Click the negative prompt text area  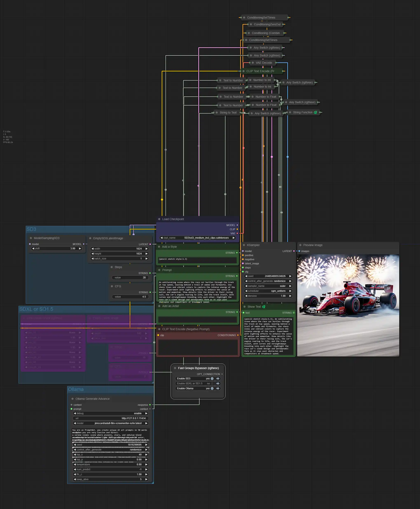click(198, 347)
